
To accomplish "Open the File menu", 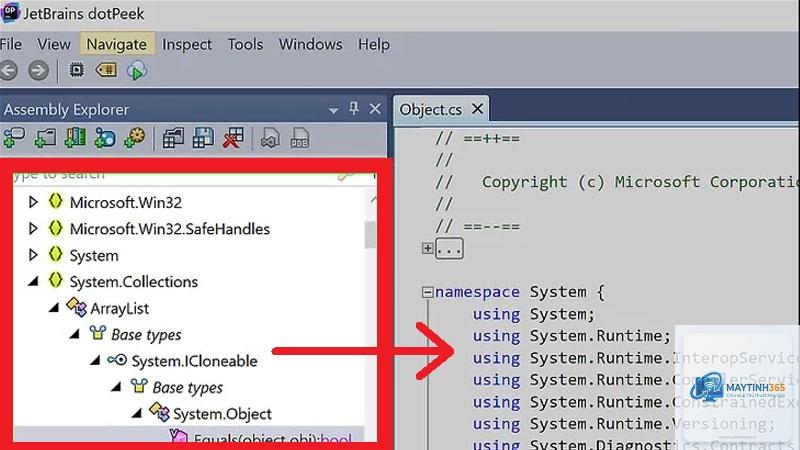I will [11, 44].
